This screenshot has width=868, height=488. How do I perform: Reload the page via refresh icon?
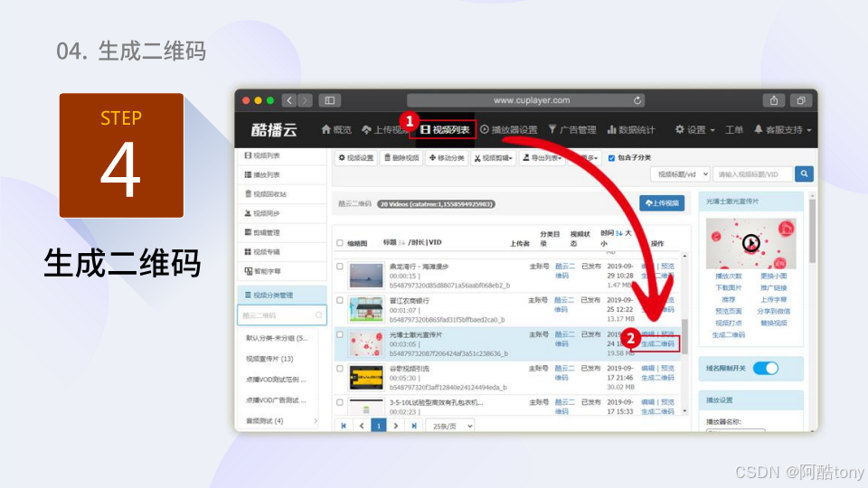point(637,100)
